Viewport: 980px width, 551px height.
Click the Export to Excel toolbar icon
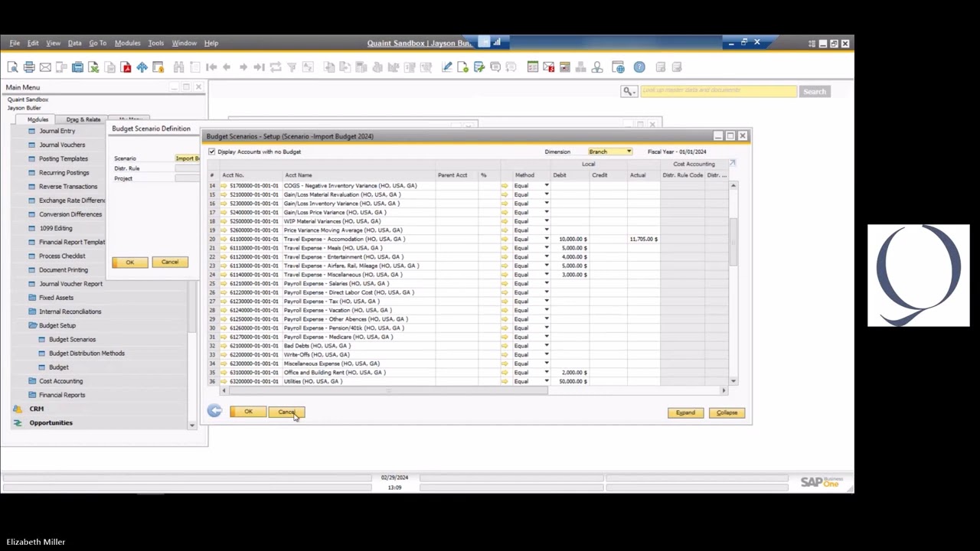[x=93, y=67]
